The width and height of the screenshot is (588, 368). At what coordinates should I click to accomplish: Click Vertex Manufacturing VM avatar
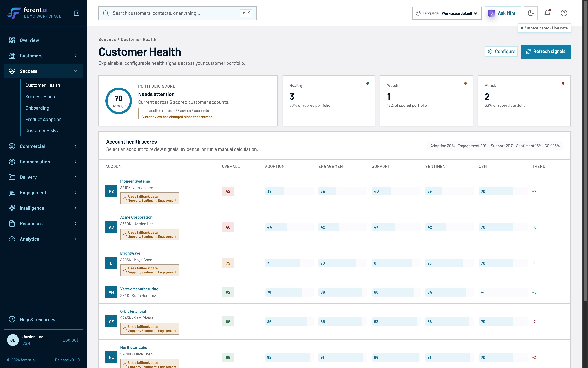pos(111,292)
